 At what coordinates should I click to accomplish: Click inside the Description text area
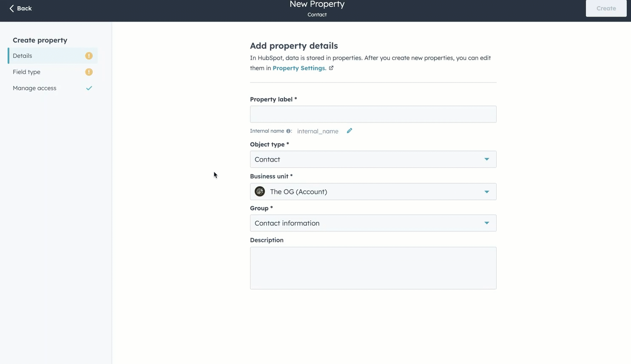[373, 268]
